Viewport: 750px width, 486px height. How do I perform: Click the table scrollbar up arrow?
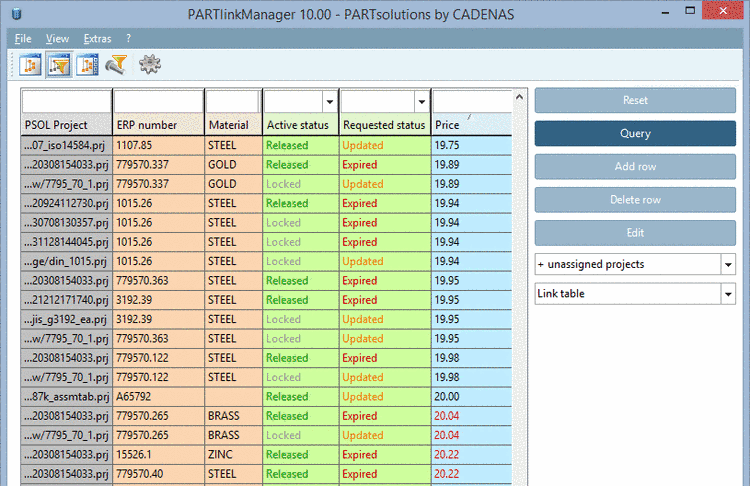[x=519, y=98]
